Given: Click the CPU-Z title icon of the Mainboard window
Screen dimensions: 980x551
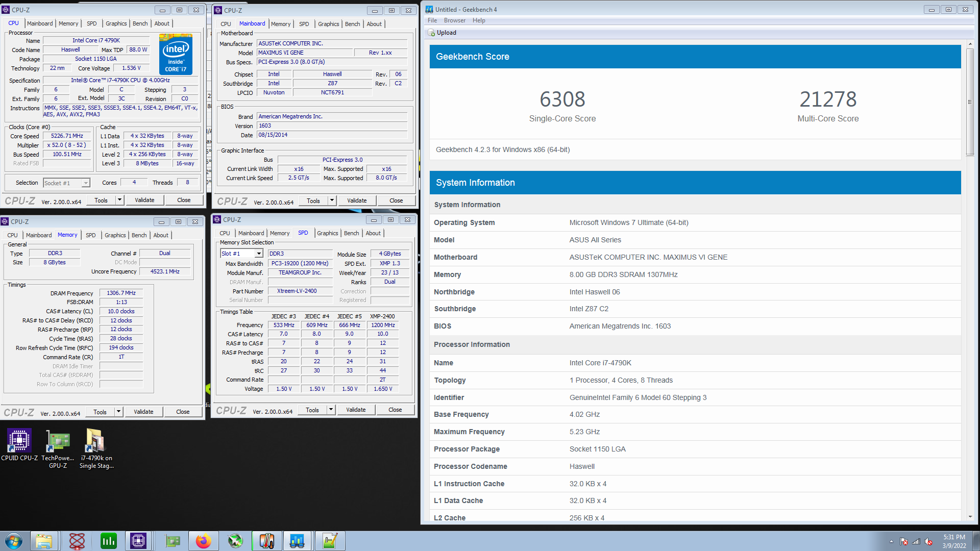Looking at the screenshot, I should pyautogui.click(x=218, y=10).
